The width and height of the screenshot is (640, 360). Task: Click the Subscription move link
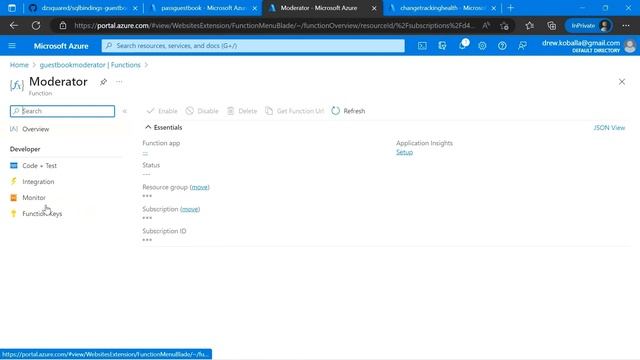pyautogui.click(x=190, y=209)
